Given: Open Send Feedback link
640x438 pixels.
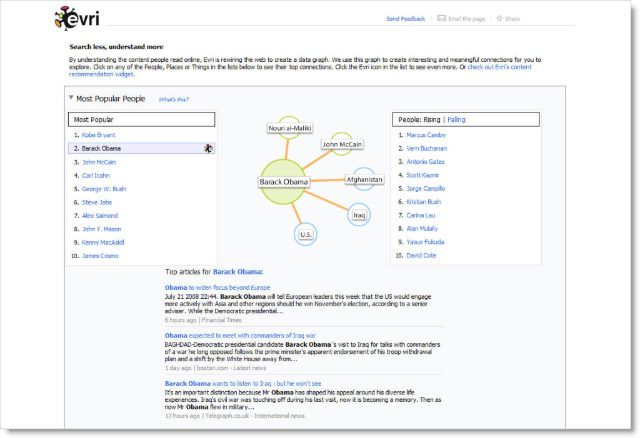Looking at the screenshot, I should click(x=405, y=19).
